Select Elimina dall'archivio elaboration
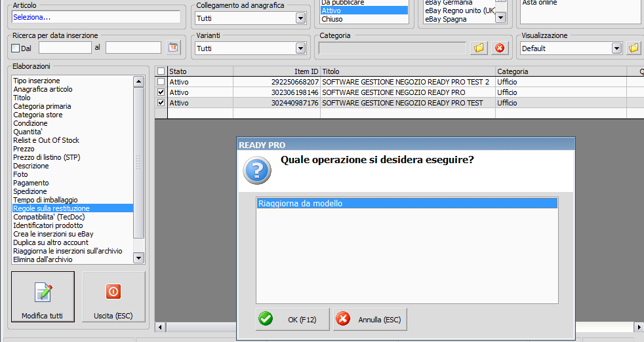 click(x=43, y=259)
